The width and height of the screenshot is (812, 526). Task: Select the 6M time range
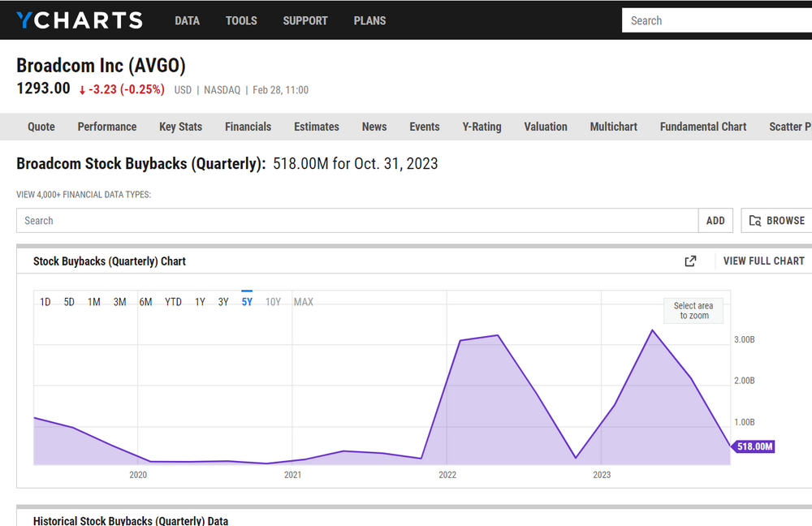pyautogui.click(x=145, y=302)
